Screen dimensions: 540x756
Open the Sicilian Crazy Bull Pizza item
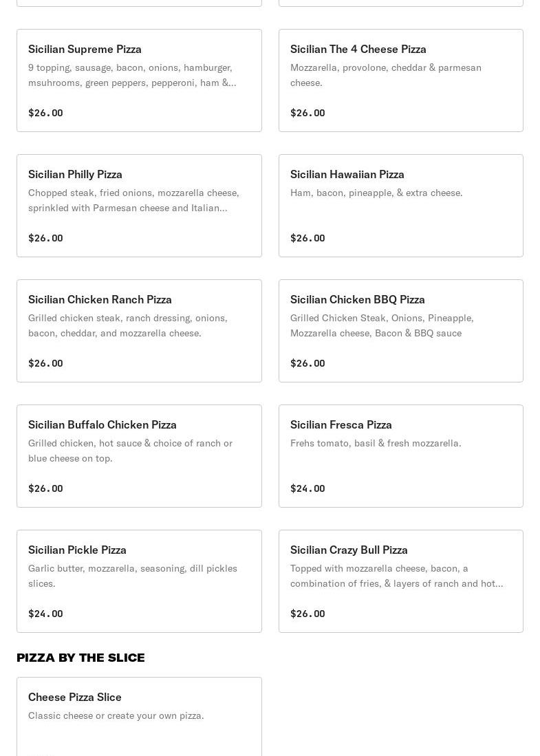[400, 581]
